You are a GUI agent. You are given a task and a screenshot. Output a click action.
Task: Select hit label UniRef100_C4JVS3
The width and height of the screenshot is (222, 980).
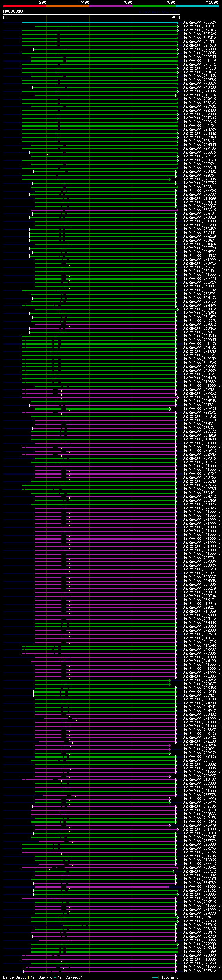point(199,963)
